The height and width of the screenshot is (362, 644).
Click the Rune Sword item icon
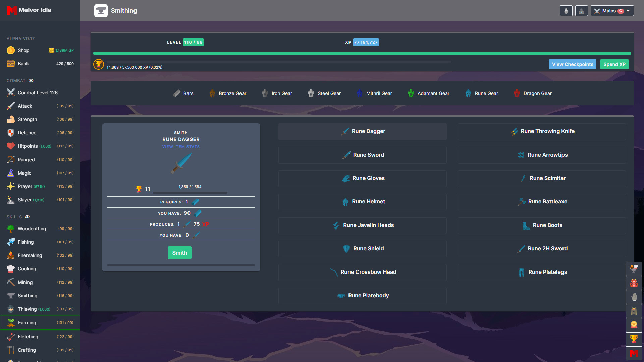pyautogui.click(x=346, y=155)
